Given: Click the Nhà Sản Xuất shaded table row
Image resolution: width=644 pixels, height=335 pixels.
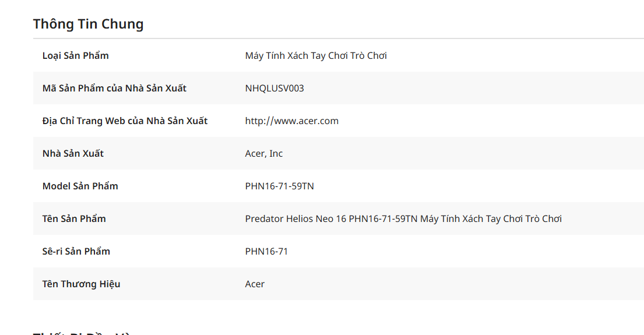Looking at the screenshot, I should pyautogui.click(x=339, y=153).
